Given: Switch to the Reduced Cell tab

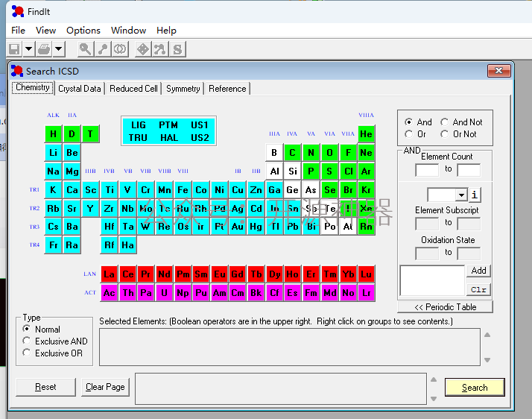Looking at the screenshot, I should tap(133, 89).
